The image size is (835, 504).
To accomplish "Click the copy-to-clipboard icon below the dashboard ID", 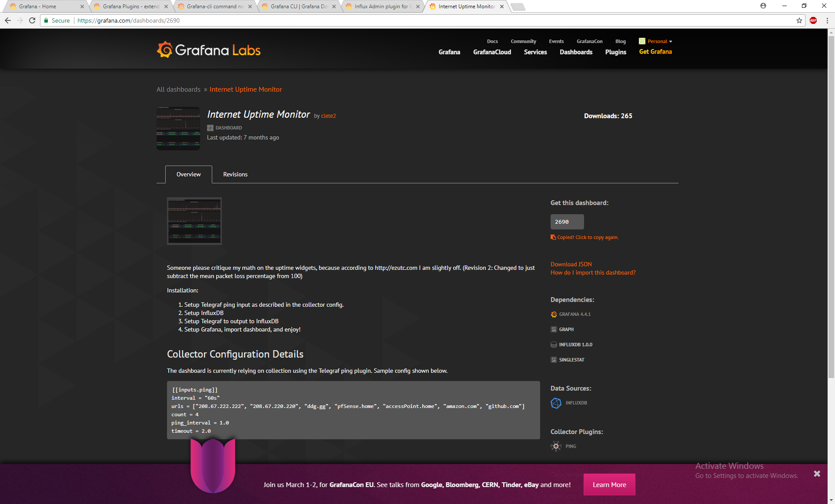I will coord(553,237).
